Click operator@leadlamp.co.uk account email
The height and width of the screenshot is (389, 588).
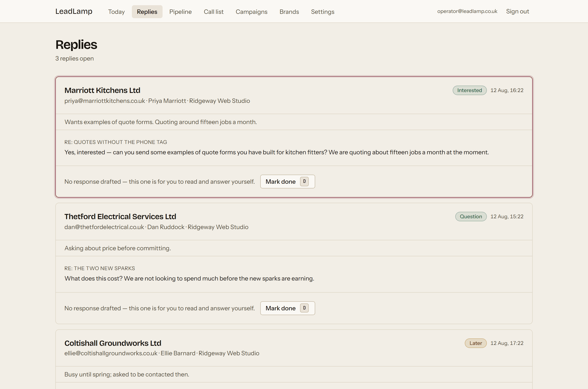467,11
